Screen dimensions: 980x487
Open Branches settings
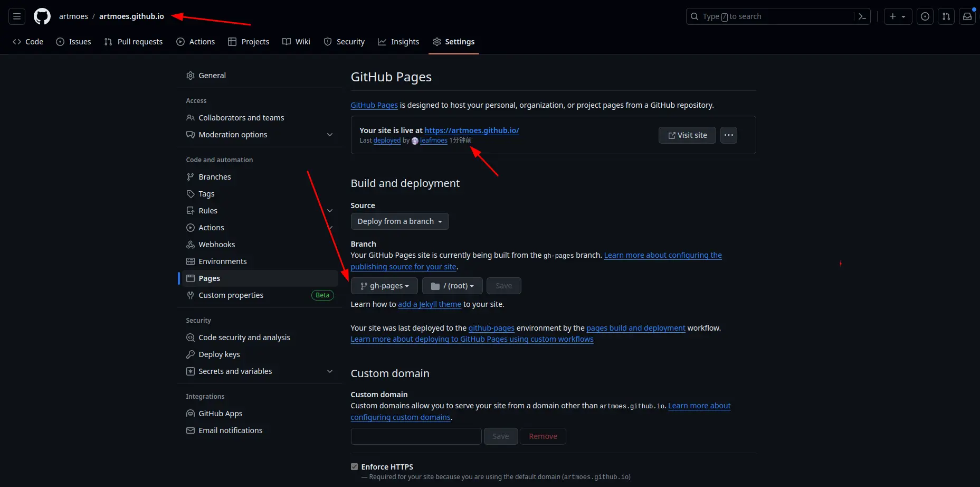coord(260,177)
